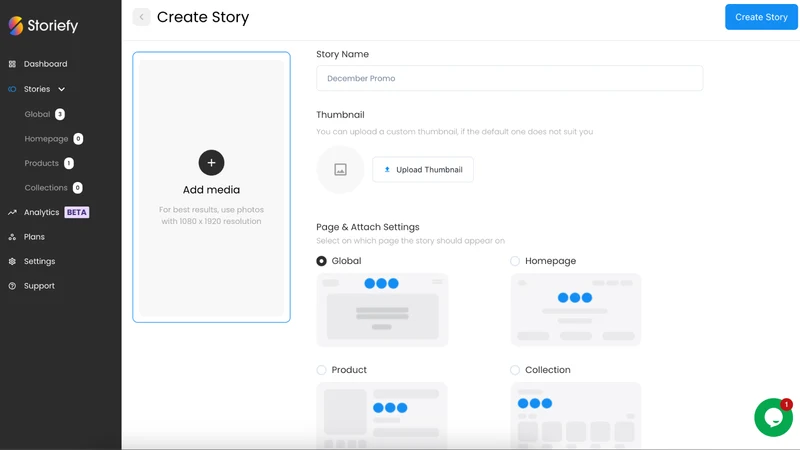Viewport: 800px width, 450px height.
Task: Go to Global stories
Action: pos(37,114)
